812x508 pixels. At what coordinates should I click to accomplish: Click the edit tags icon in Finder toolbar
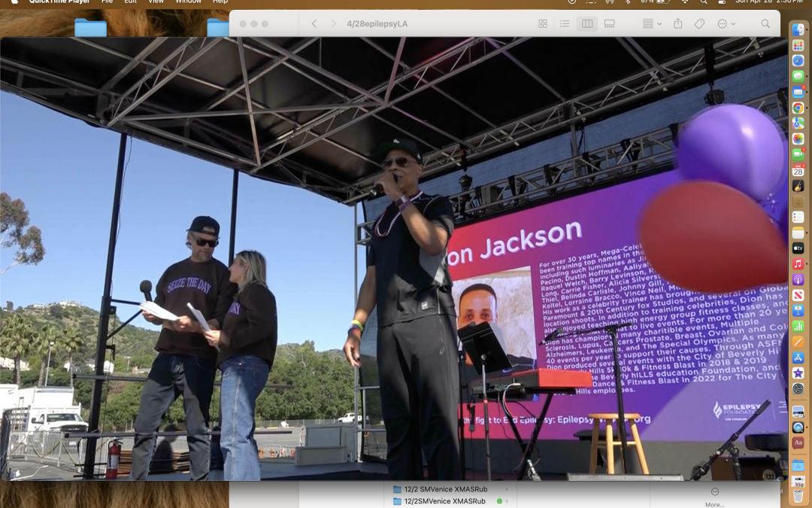699,24
